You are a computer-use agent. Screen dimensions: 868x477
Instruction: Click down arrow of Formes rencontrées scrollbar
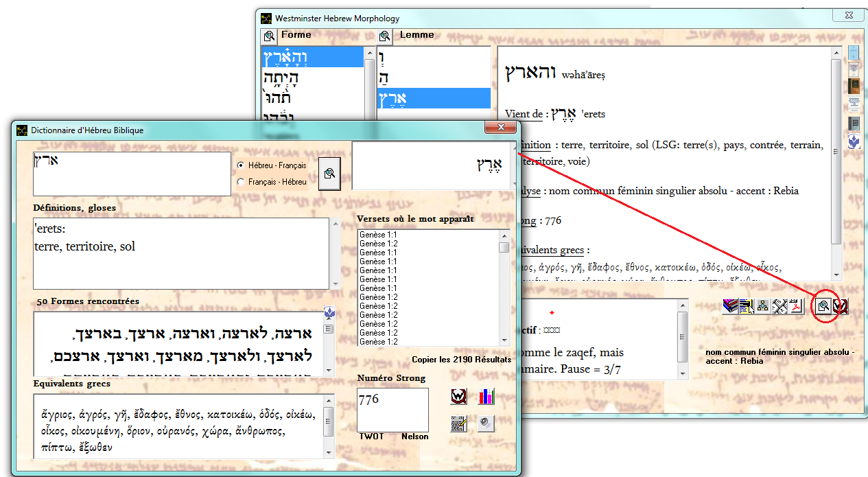point(329,371)
